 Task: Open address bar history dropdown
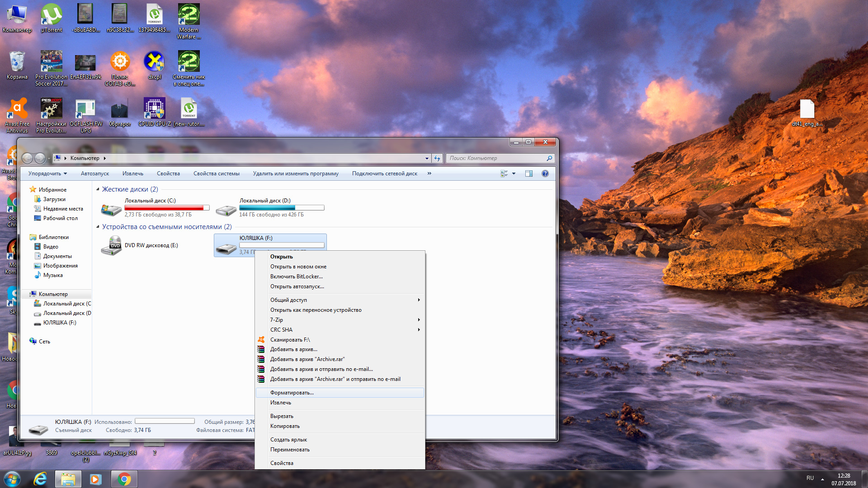[x=427, y=158]
